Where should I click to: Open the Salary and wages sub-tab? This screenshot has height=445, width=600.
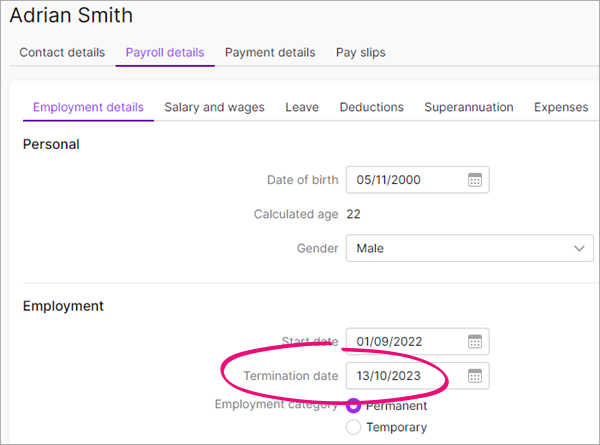[x=214, y=107]
